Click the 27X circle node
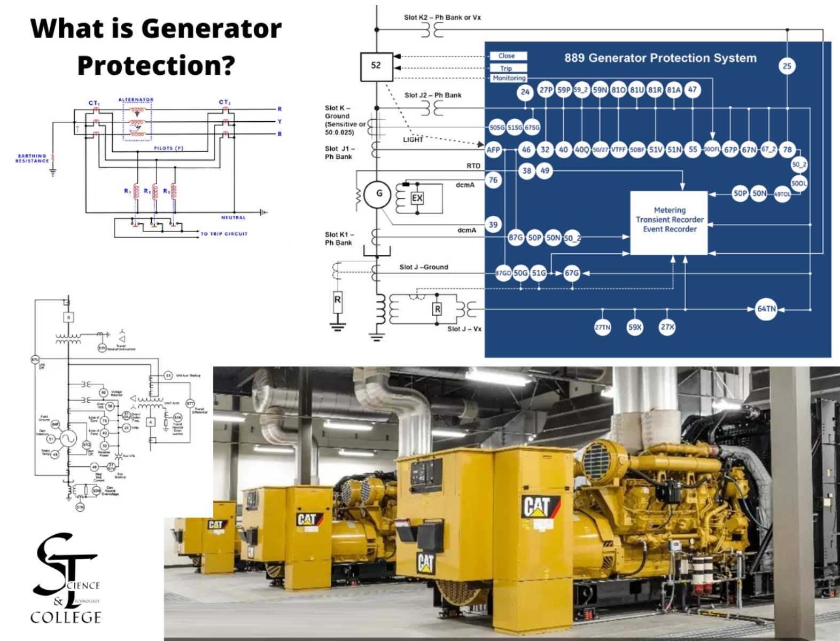This screenshot has width=840, height=641. (667, 327)
